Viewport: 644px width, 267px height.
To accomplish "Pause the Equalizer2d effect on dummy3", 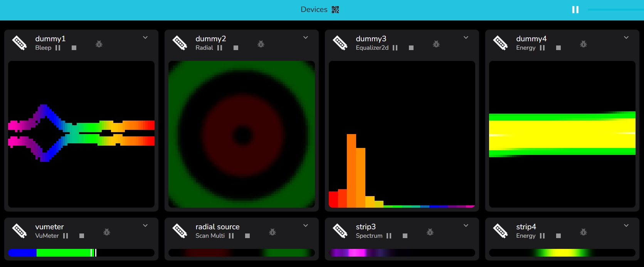I will pos(395,48).
